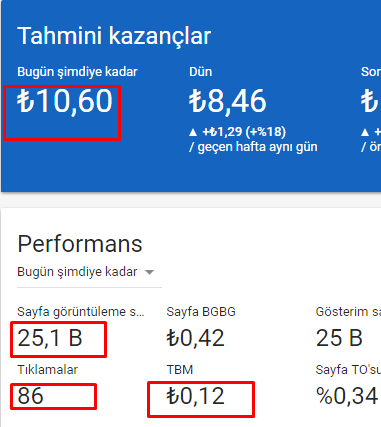Click the page views value 25,1 B
Screen dimensions: 381x427
click(x=50, y=338)
